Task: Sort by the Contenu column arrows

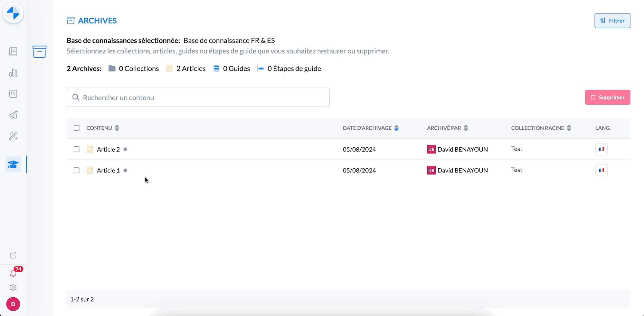Action: (x=117, y=128)
